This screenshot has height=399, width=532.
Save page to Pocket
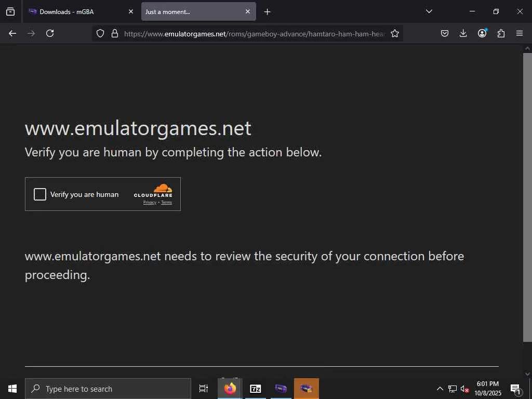[x=445, y=33]
